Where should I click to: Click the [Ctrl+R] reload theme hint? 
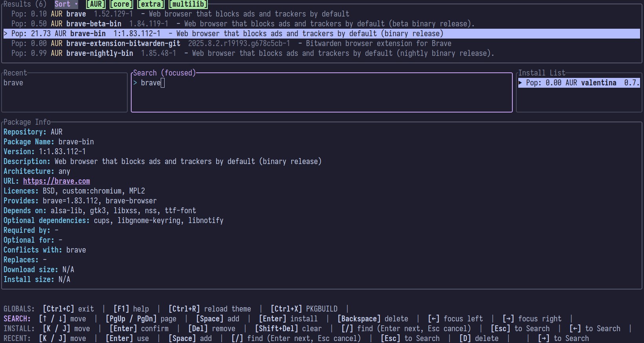pos(209,309)
